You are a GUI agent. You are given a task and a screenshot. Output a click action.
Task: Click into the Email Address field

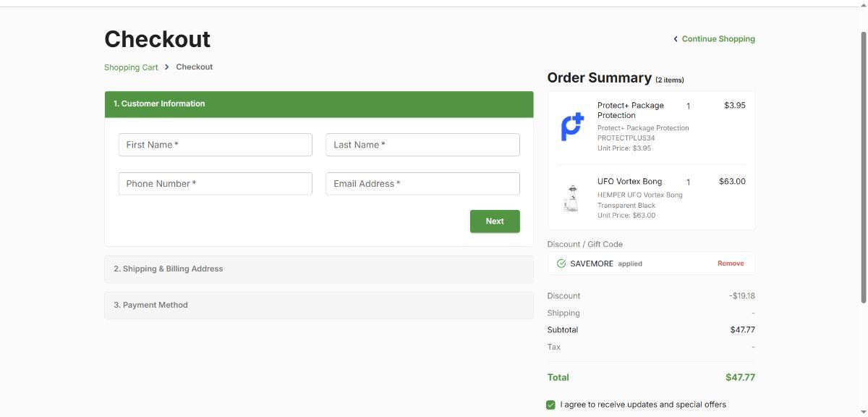pyautogui.click(x=422, y=184)
